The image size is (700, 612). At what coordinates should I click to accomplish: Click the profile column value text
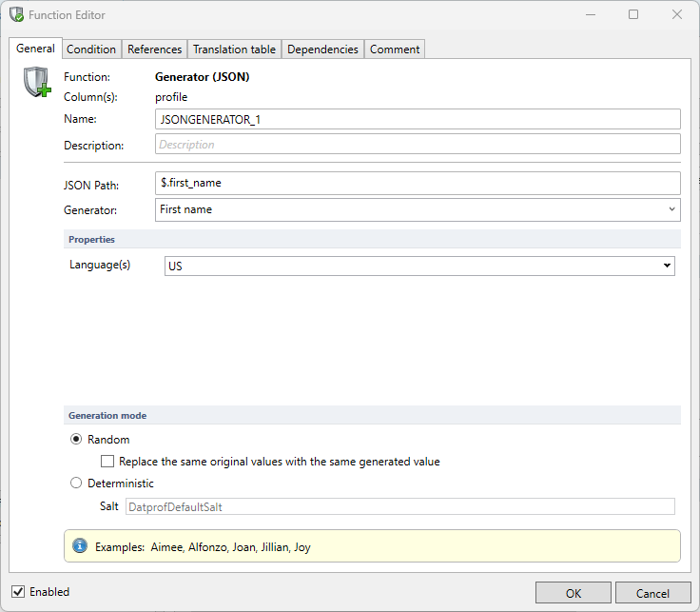pos(171,97)
